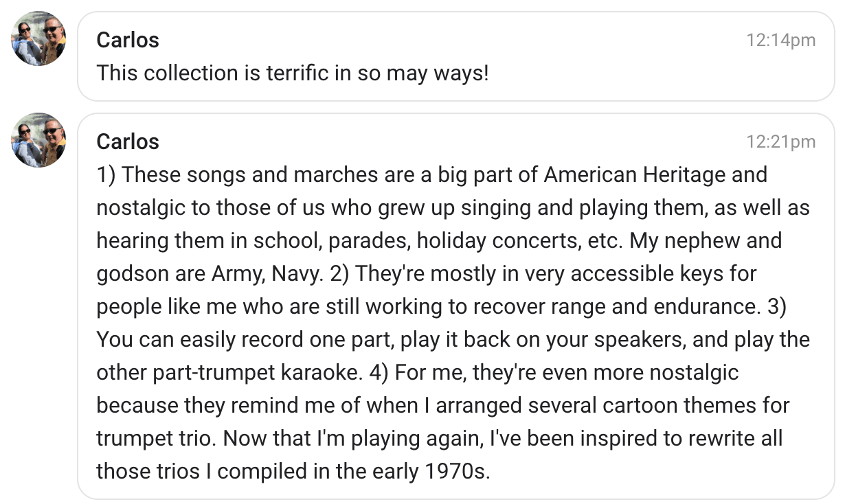845x504 pixels.
Task: Click the 12:21pm timestamp
Action: (780, 142)
